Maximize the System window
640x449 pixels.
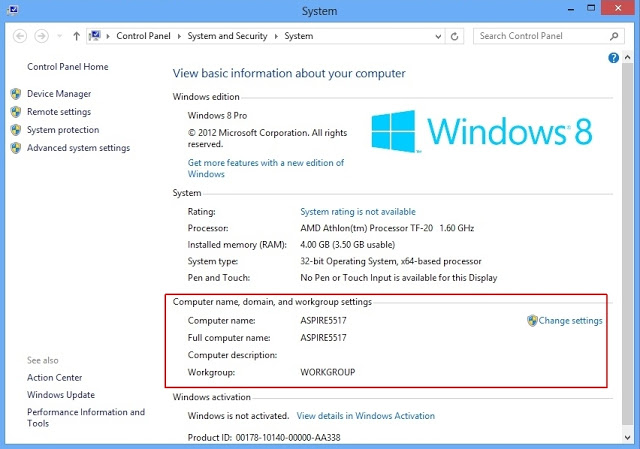[x=591, y=8]
